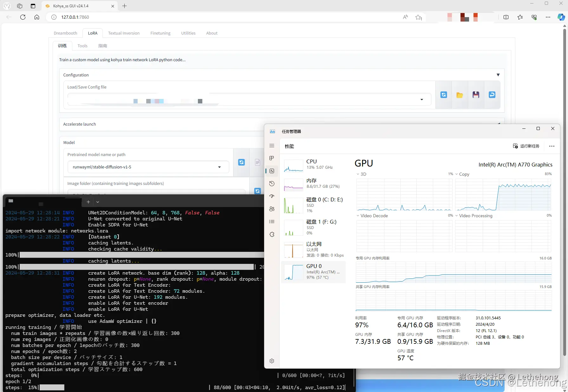The height and width of the screenshot is (392, 568).
Task: Select the 训练 training sub-tab
Action: point(62,46)
